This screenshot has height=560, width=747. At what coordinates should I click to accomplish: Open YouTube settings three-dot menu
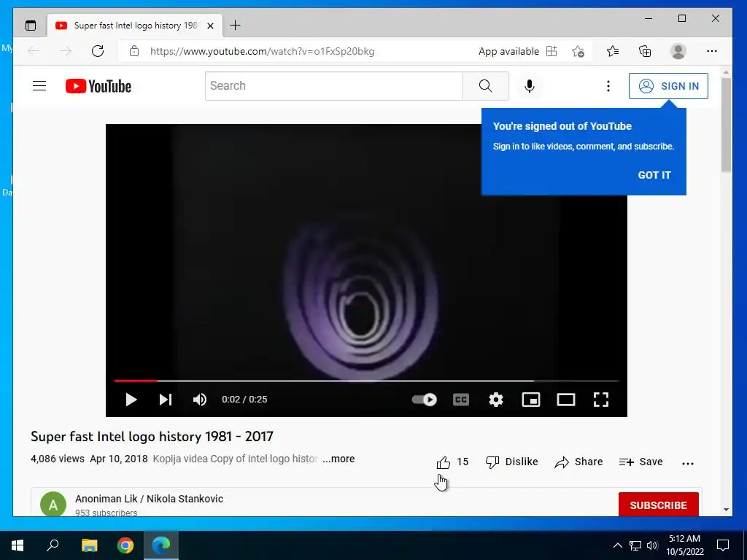tap(608, 86)
